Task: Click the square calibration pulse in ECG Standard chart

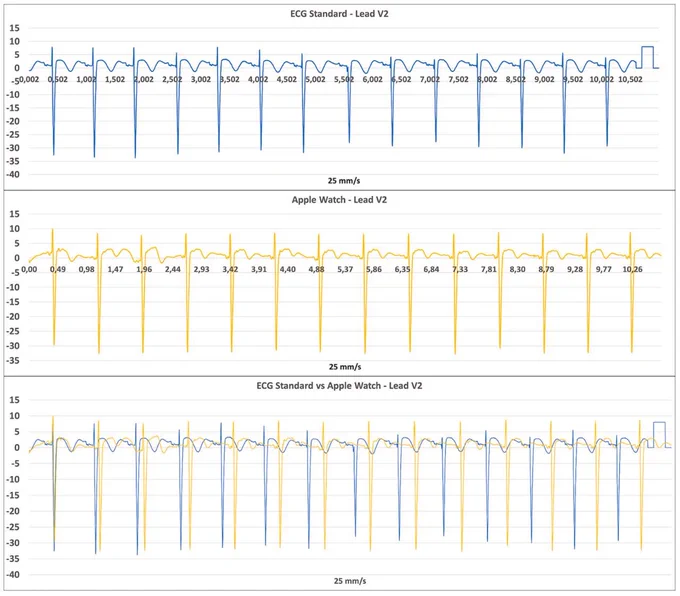Action: tap(647, 57)
